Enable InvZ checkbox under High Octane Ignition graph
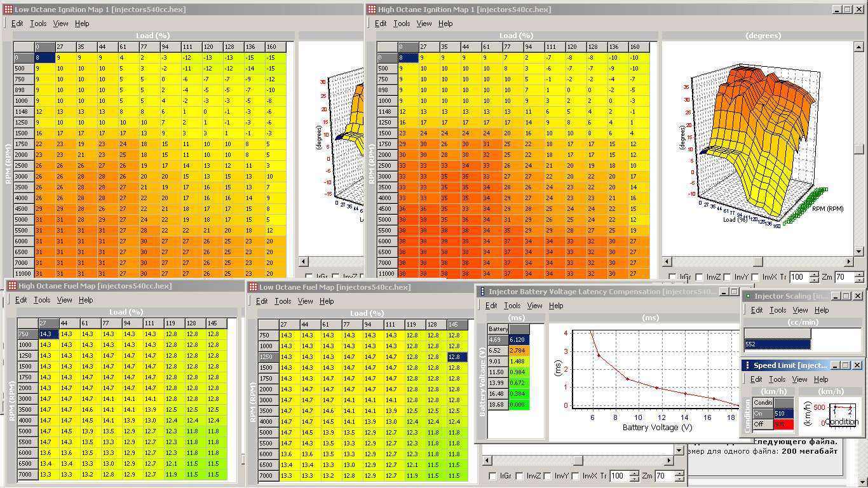The height and width of the screenshot is (488, 868). point(699,277)
